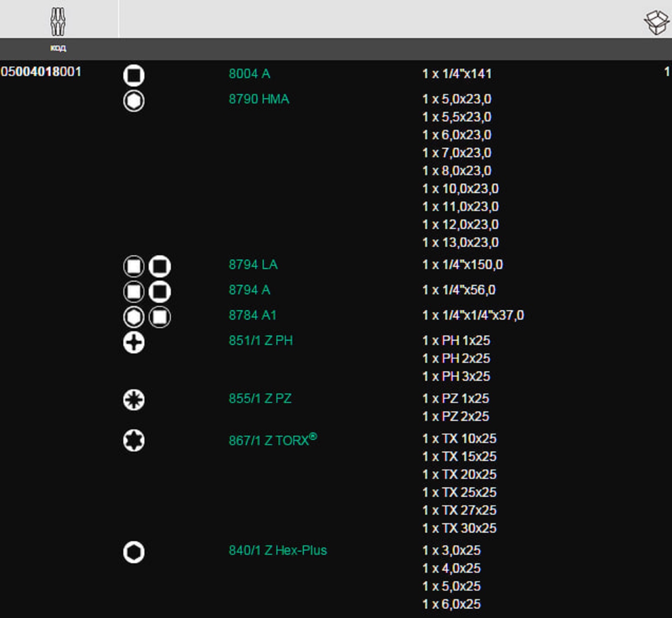The width and height of the screenshot is (672, 618).
Task: Select the text 1 x TX 10x25
Action: [459, 439]
